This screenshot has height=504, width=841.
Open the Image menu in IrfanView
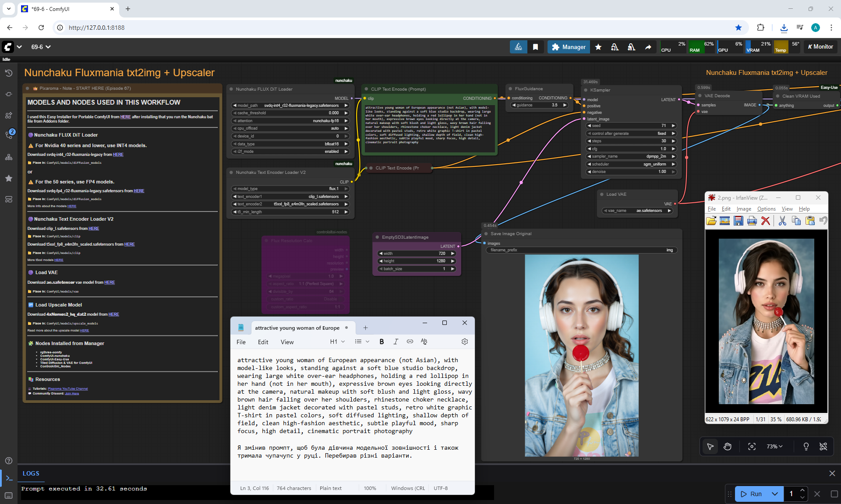click(743, 209)
